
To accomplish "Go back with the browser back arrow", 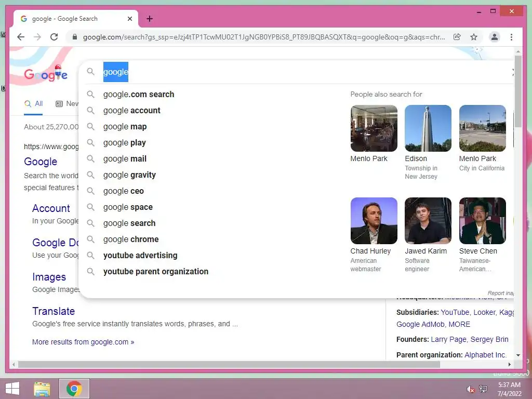I will tap(21, 37).
